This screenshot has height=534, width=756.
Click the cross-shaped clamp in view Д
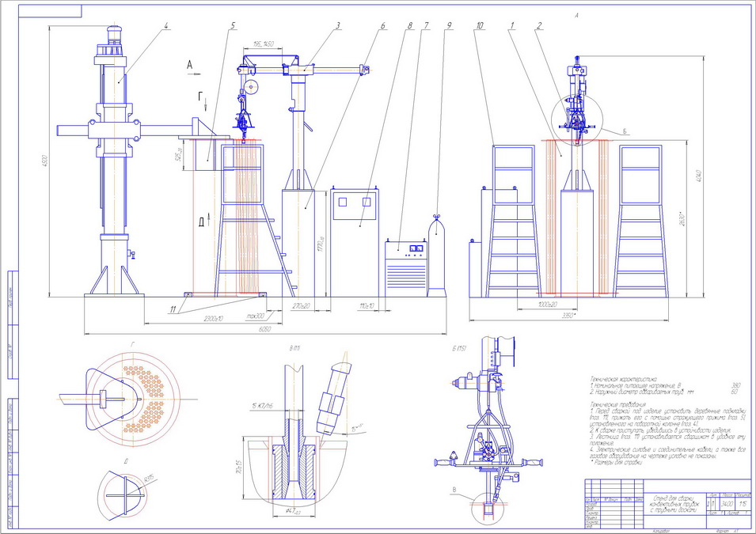tap(125, 495)
